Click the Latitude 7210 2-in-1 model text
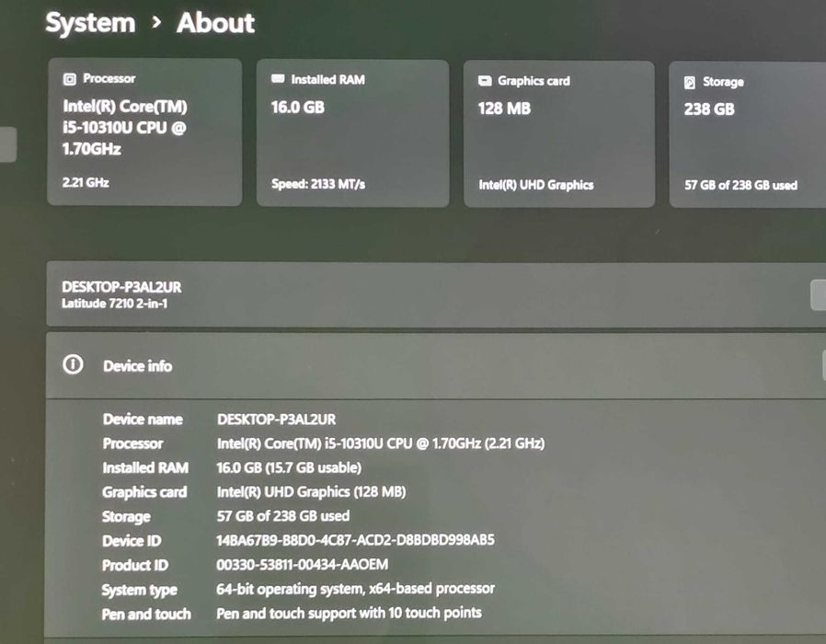Viewport: 826px width, 644px height. point(114,304)
